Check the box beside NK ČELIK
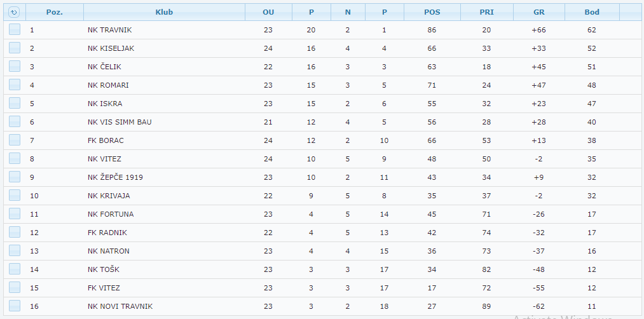The image size is (644, 319). [x=15, y=67]
